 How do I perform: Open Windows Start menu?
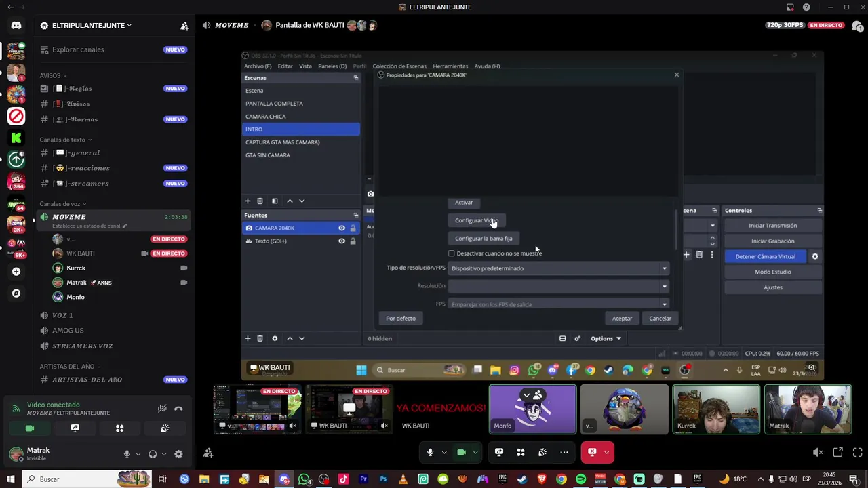coord(10,479)
